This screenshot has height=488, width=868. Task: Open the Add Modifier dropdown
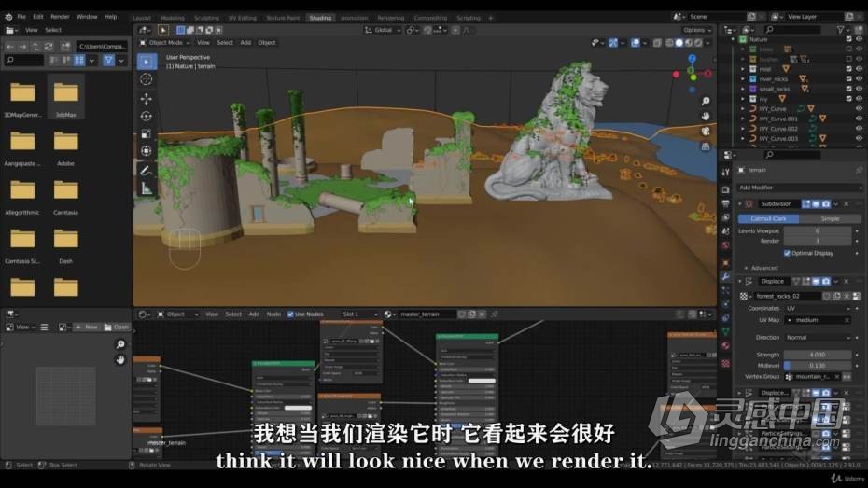[x=799, y=188]
